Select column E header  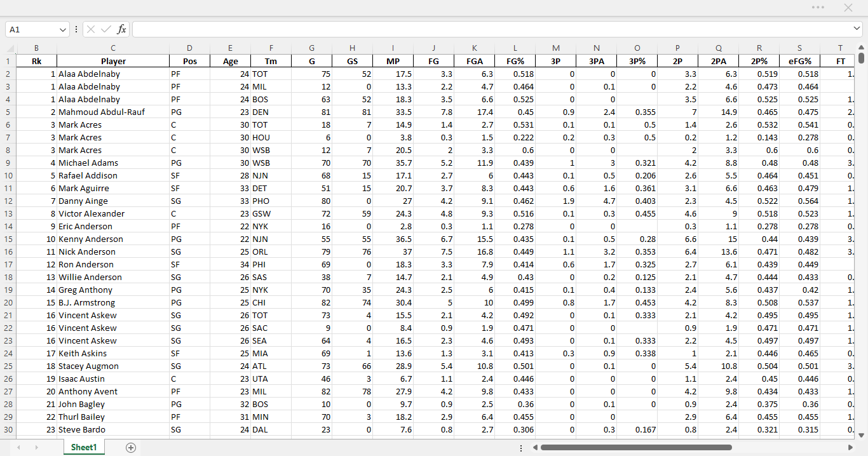pyautogui.click(x=230, y=48)
